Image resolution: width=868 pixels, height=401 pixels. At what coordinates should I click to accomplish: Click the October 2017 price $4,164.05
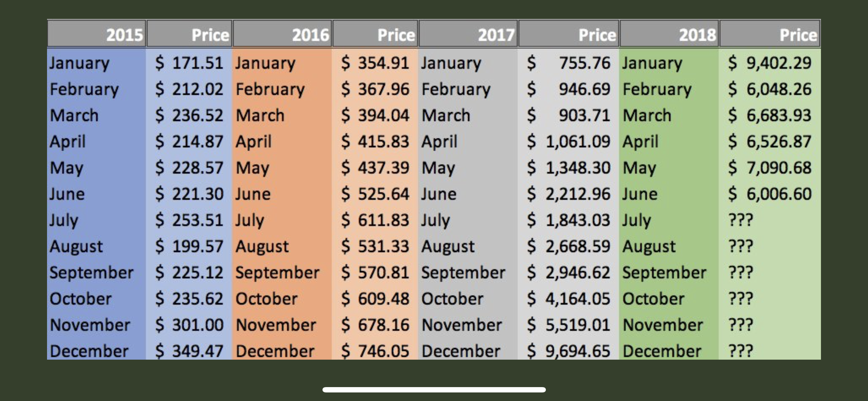pyautogui.click(x=569, y=299)
